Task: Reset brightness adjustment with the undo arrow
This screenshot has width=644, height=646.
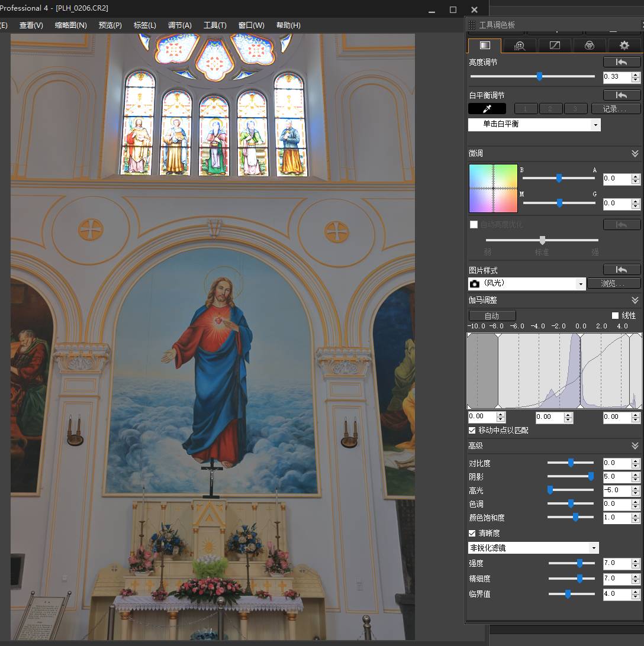Action: 622,62
